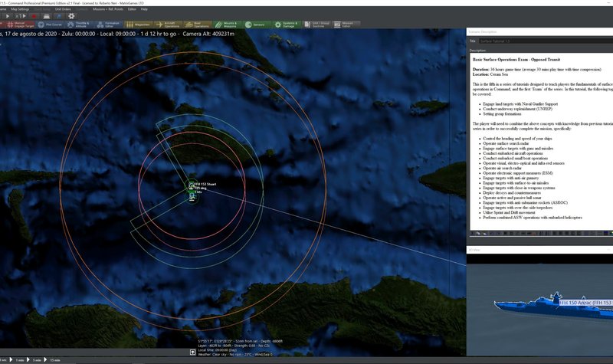Select 15 min time step button

54,359
